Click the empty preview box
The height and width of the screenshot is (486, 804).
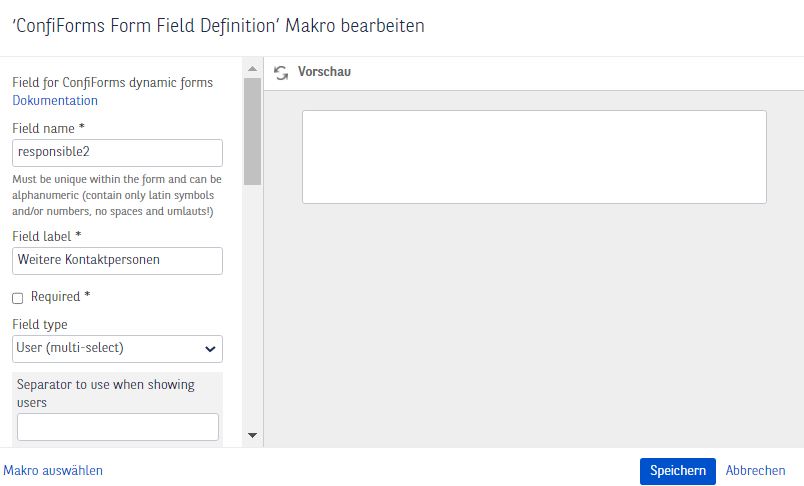pyautogui.click(x=534, y=157)
